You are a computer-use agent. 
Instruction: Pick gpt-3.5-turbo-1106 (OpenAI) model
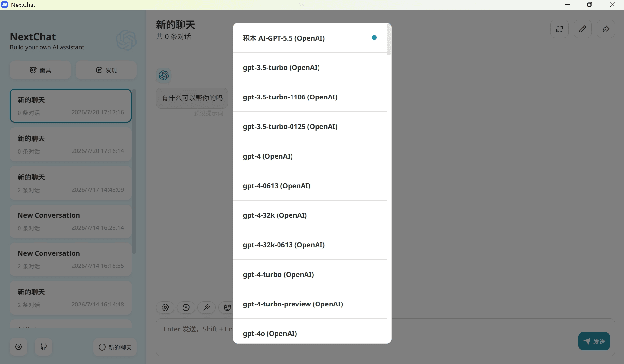[x=310, y=97]
